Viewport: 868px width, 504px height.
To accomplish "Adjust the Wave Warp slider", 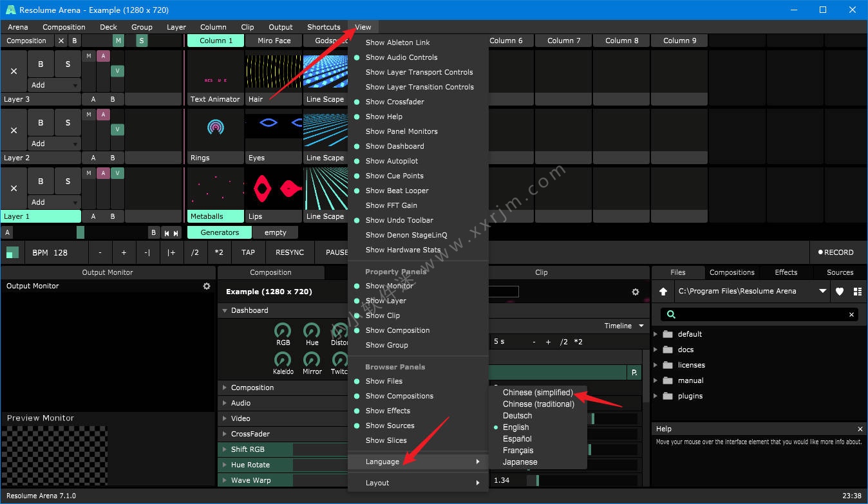I will point(283,480).
